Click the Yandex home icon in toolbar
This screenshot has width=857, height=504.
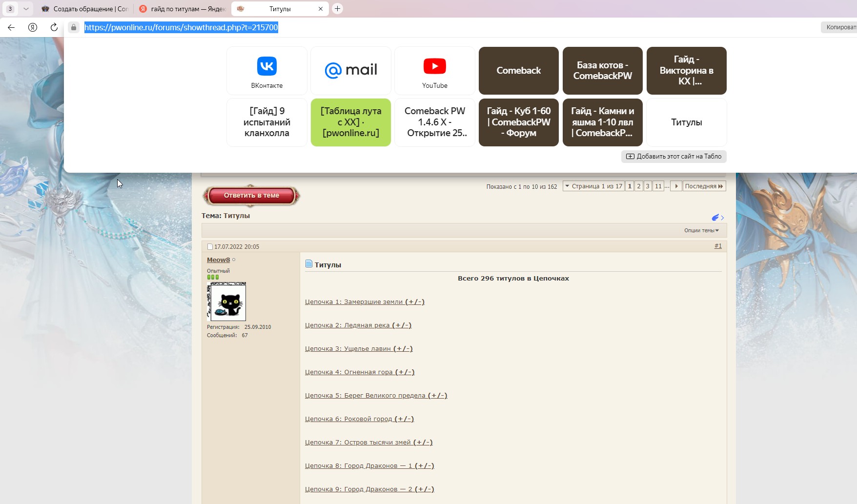pyautogui.click(x=33, y=27)
